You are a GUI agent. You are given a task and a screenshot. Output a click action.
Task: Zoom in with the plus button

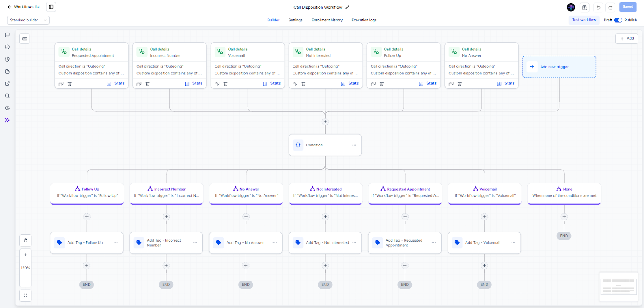coord(25,255)
